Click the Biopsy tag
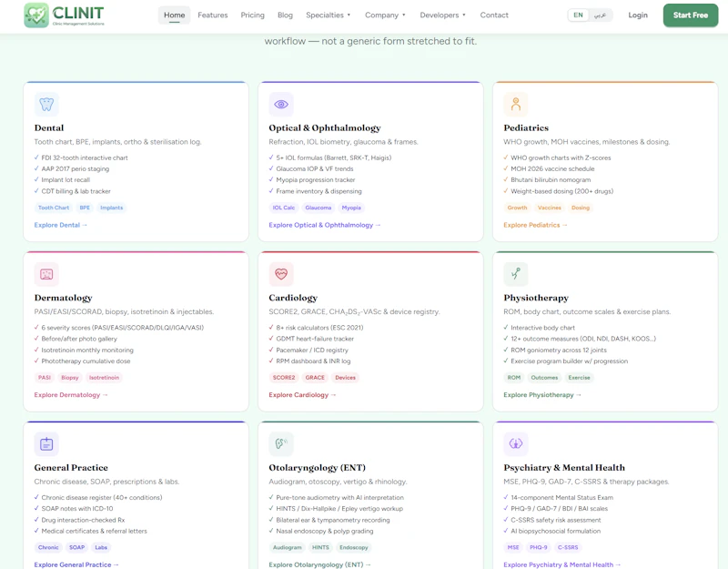The width and height of the screenshot is (728, 569). pos(70,378)
